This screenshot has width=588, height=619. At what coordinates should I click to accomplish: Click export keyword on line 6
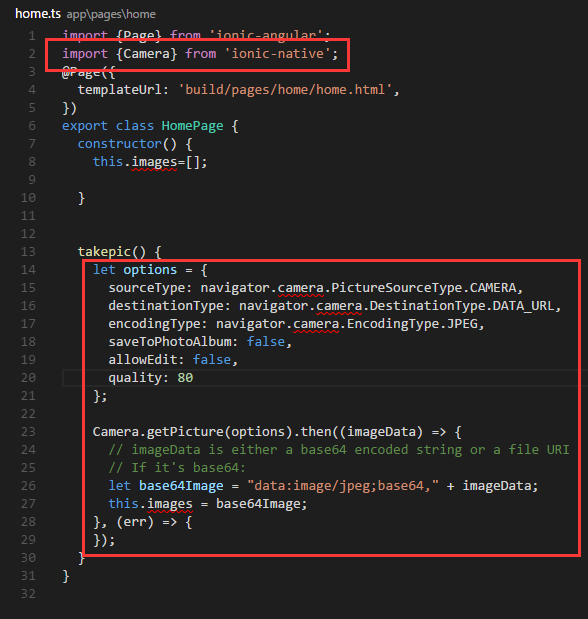click(85, 126)
